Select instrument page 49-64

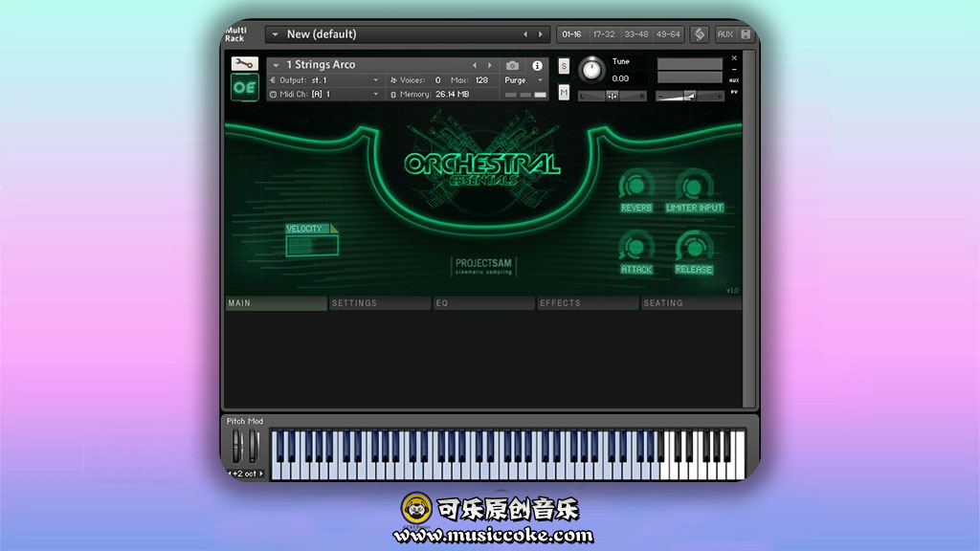[x=668, y=34]
